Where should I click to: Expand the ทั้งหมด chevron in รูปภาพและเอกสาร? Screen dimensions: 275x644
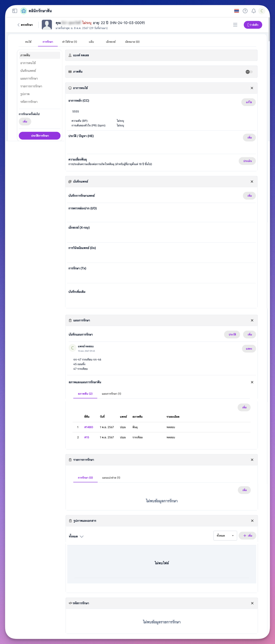82,536
